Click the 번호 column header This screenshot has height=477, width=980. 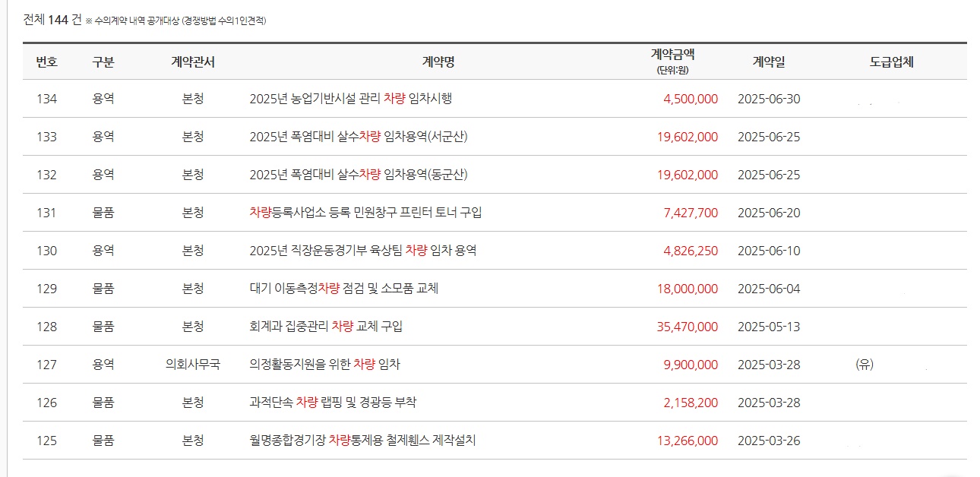[46, 62]
